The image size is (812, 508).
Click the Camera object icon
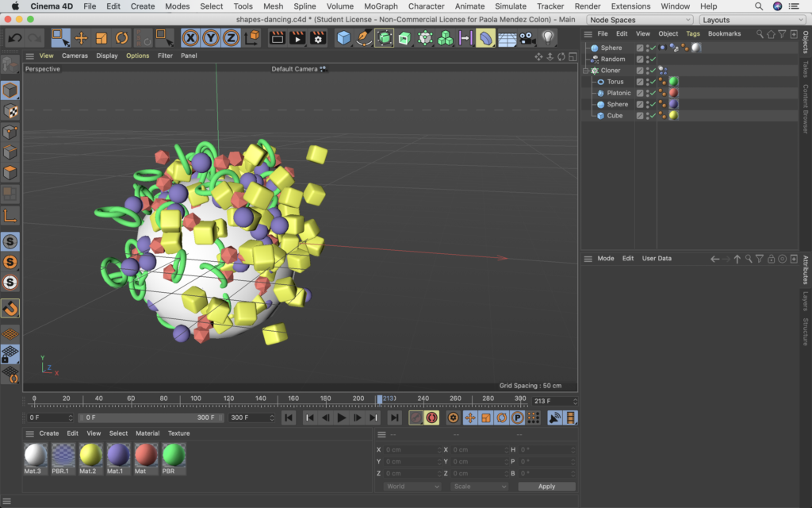[527, 37]
